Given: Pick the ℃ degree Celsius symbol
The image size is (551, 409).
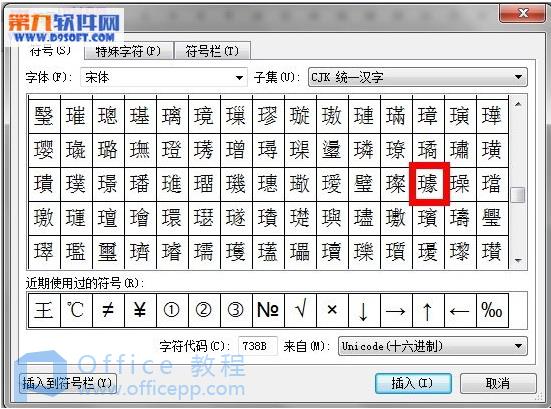Looking at the screenshot, I should [x=76, y=311].
